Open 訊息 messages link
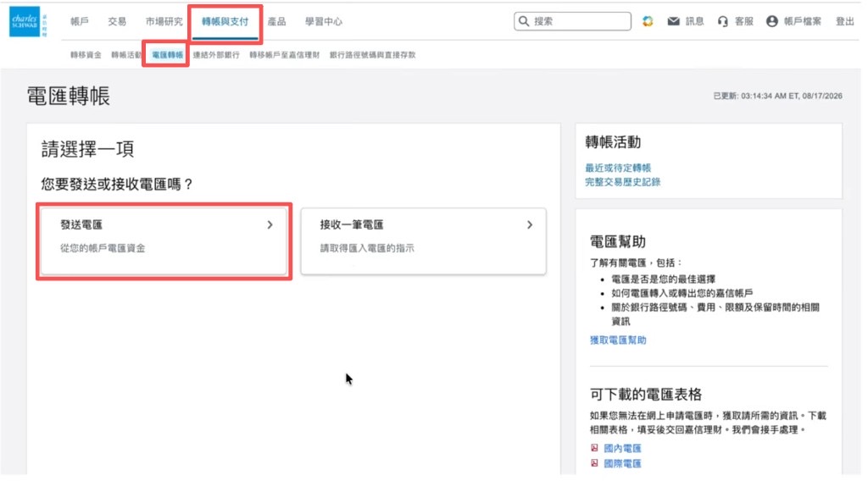This screenshot has width=868, height=481. pyautogui.click(x=695, y=21)
